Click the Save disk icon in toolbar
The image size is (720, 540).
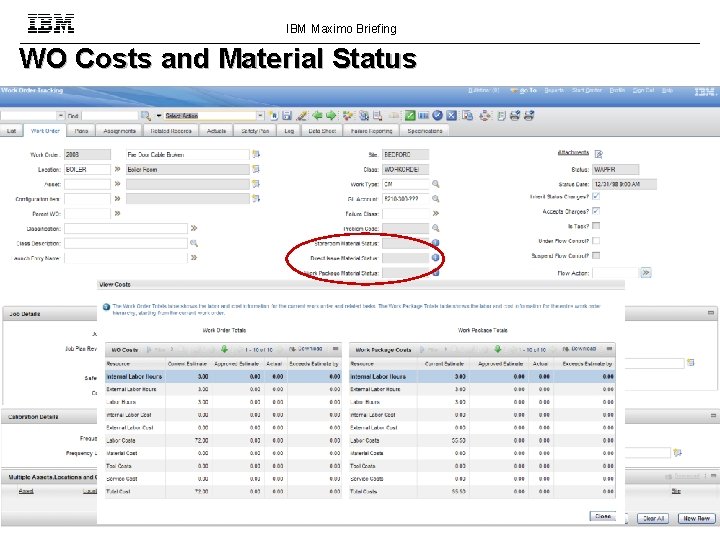[x=287, y=116]
